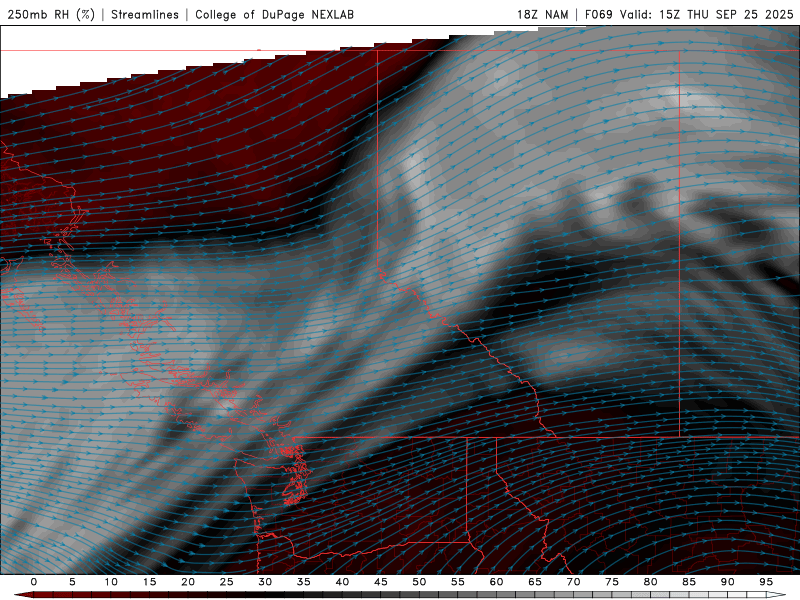
Task: Click the colorbar label "70"
Action: (x=573, y=582)
